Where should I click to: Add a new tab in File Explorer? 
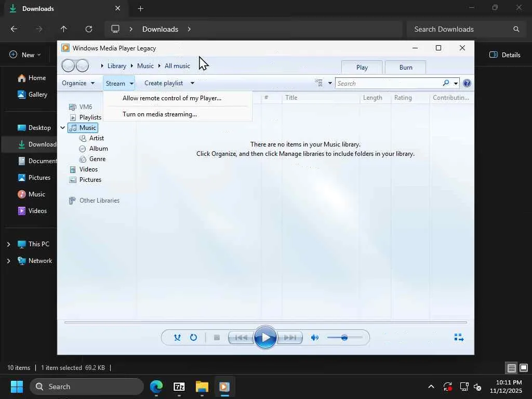tap(140, 8)
